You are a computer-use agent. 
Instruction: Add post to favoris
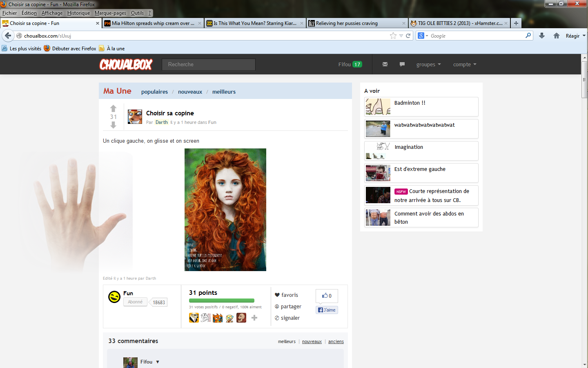point(286,295)
